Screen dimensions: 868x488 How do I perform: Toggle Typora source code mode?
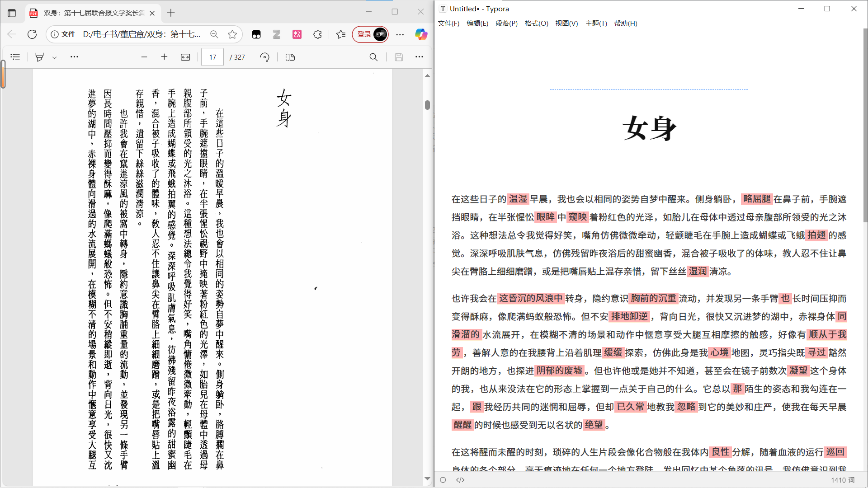(460, 480)
